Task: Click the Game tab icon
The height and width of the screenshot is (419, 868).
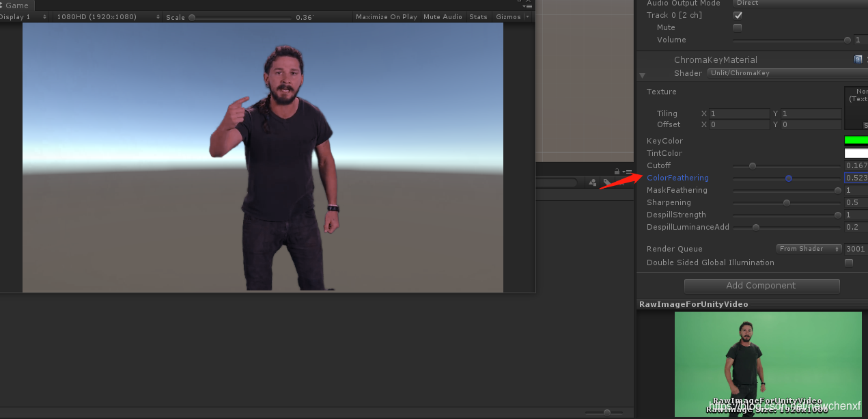Action: pos(2,5)
